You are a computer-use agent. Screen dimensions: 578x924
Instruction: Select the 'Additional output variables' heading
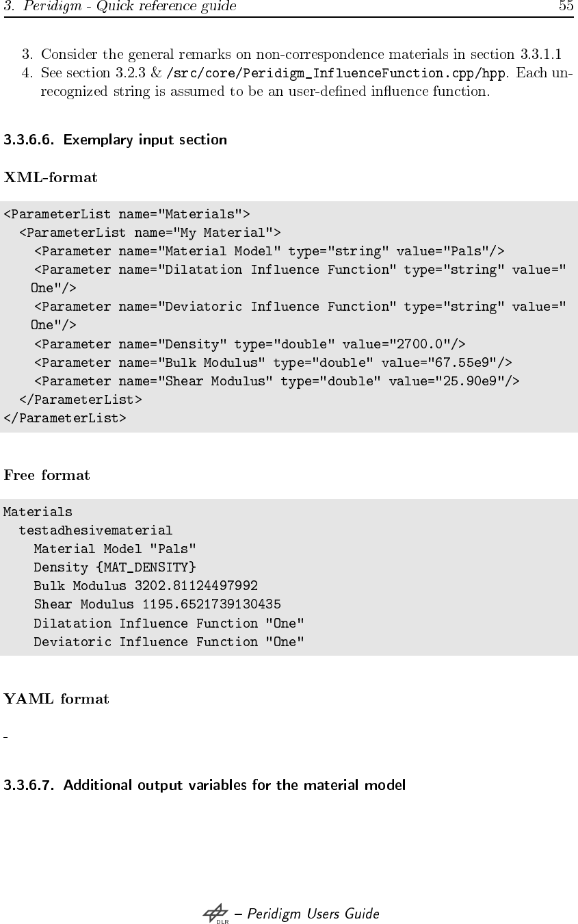coord(205,785)
